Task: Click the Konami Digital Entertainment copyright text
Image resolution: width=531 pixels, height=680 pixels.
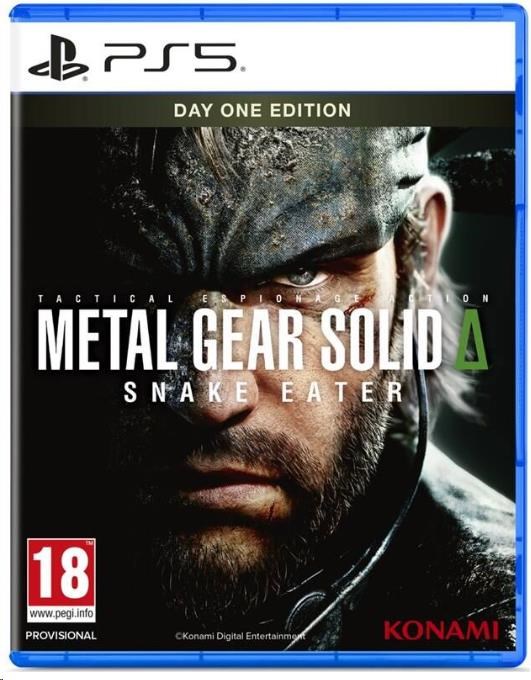Action: click(240, 636)
